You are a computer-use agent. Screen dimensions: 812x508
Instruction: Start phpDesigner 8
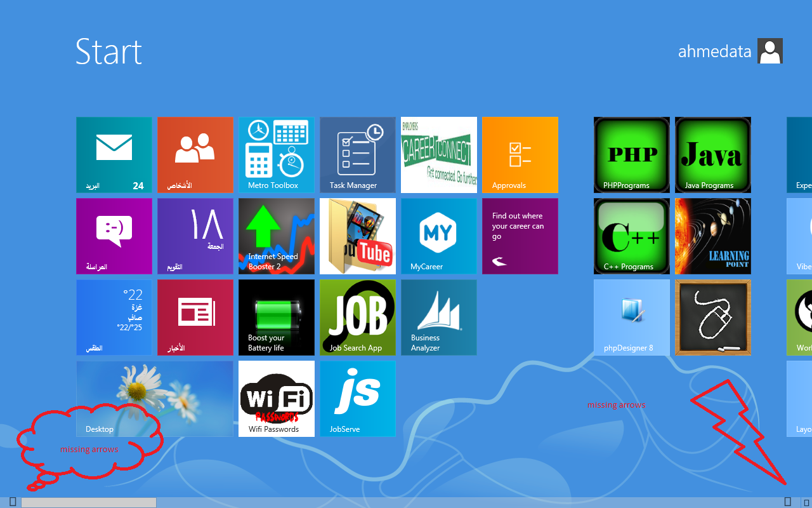(x=631, y=317)
